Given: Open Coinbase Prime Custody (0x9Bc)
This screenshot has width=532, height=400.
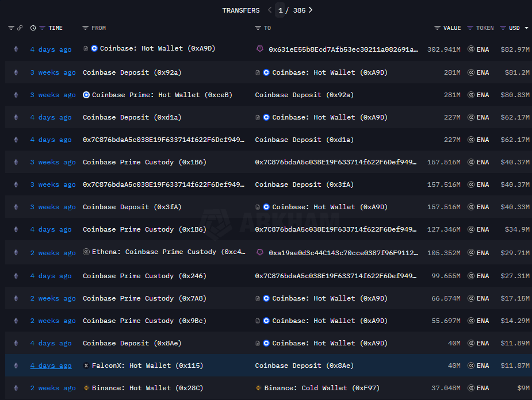Looking at the screenshot, I should tap(144, 321).
